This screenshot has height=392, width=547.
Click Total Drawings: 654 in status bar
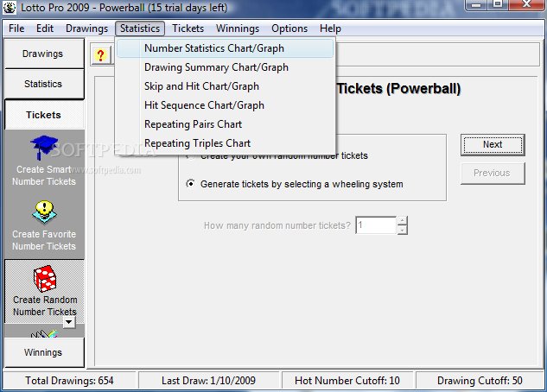(69, 381)
